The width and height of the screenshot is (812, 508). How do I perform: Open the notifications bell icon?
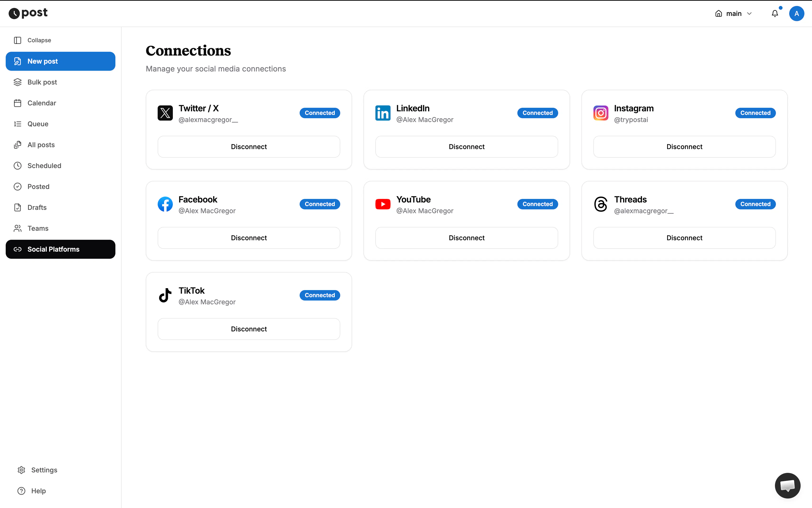point(775,14)
